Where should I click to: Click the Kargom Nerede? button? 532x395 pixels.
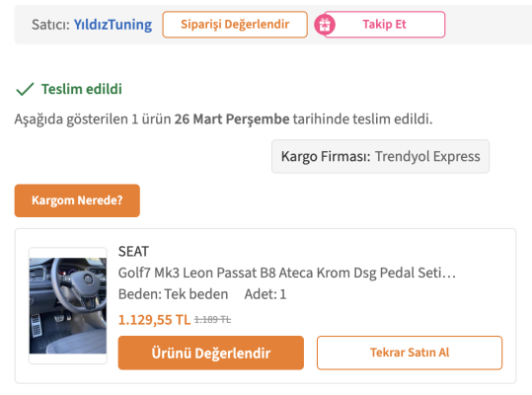tap(77, 200)
